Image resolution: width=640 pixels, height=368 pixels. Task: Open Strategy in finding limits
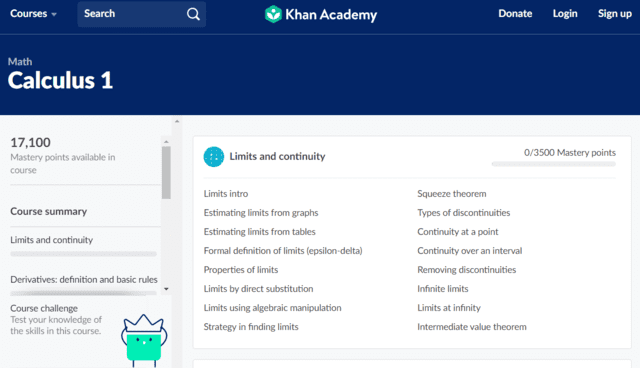click(251, 327)
